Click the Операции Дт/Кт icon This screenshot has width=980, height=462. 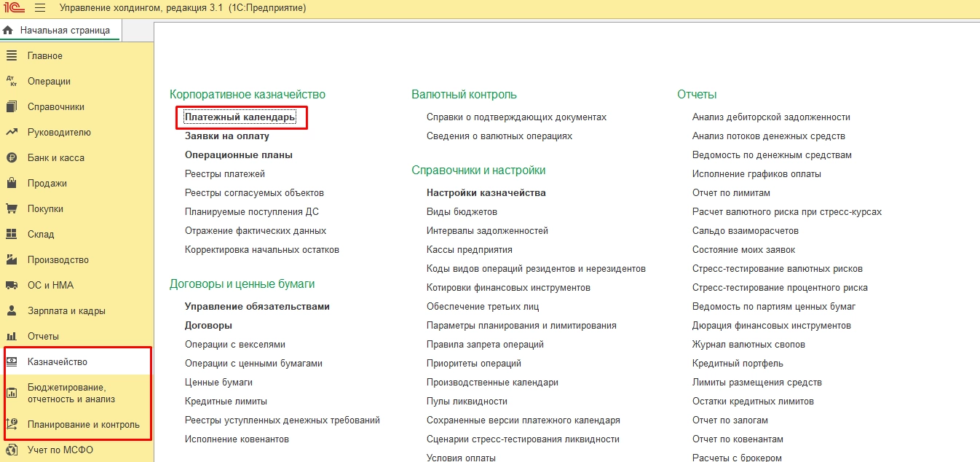12,82
